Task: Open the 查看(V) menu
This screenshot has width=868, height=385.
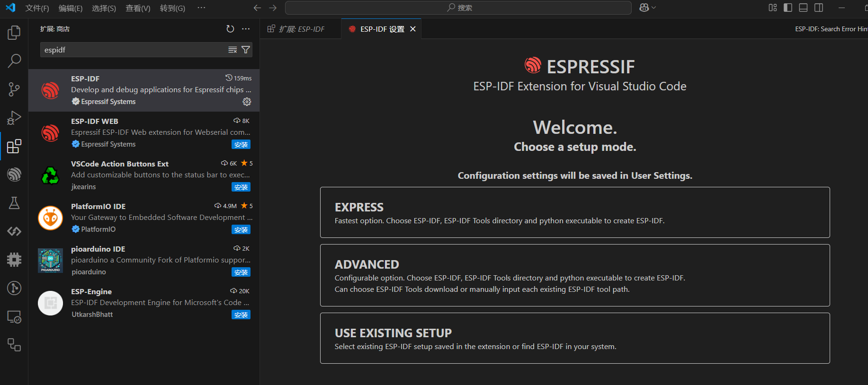Action: [138, 8]
